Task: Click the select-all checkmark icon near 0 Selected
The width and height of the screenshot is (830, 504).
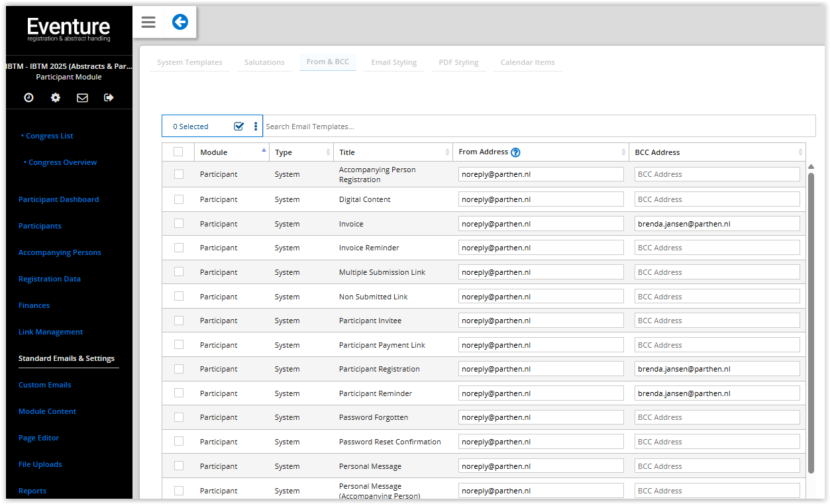Action: click(239, 126)
